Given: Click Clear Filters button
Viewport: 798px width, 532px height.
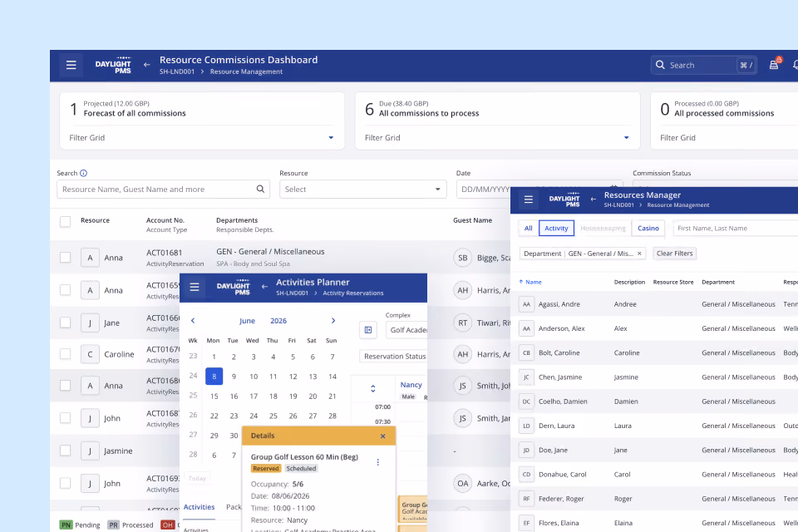Looking at the screenshot, I should 674,254.
